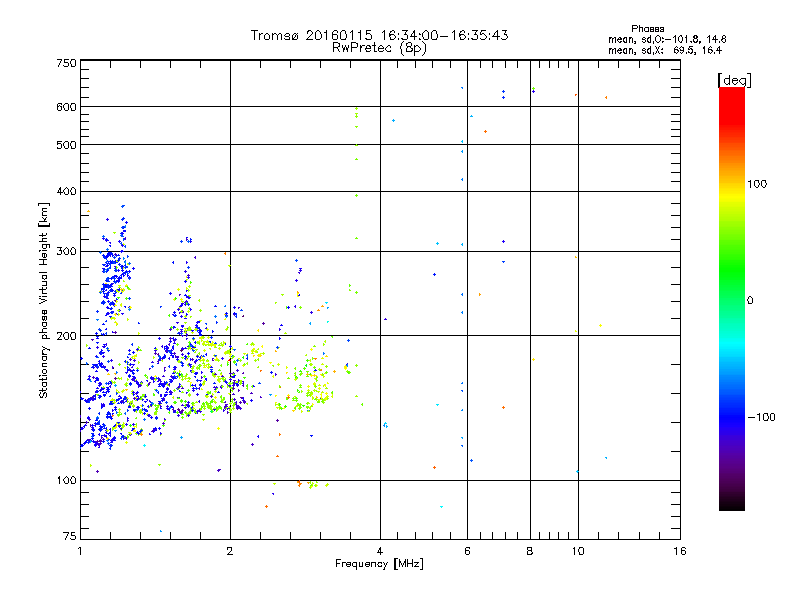The height and width of the screenshot is (600, 800).
Task: Click the y-axis tick label '100'
Action: pos(66,480)
